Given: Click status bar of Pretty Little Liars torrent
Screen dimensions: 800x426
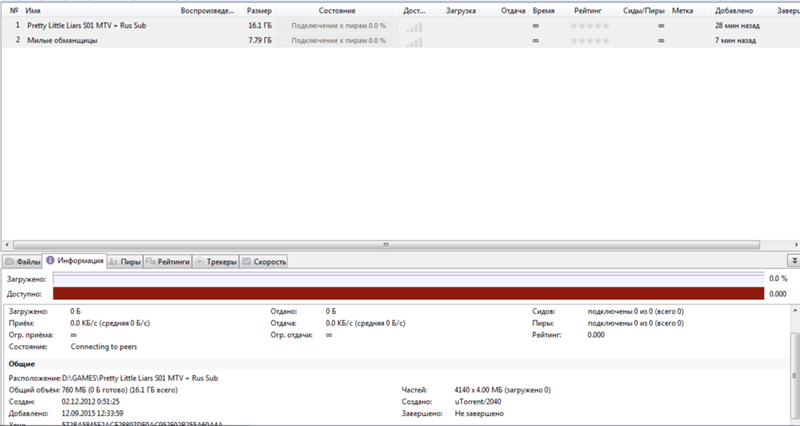Looking at the screenshot, I should pyautogui.click(x=337, y=26).
